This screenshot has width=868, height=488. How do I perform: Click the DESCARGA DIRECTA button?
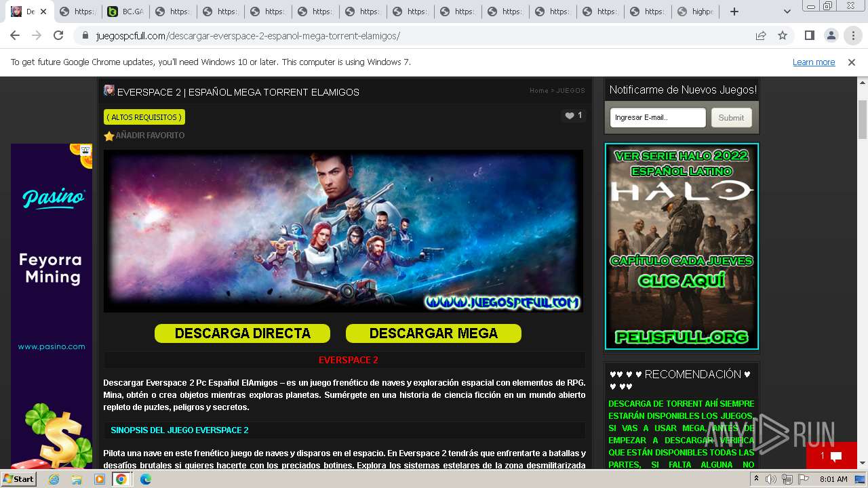coord(242,333)
